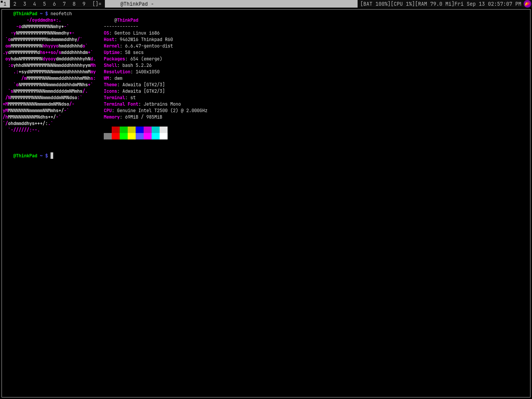Click the white color block
The height and width of the screenshot is (399, 532).
(163, 136)
